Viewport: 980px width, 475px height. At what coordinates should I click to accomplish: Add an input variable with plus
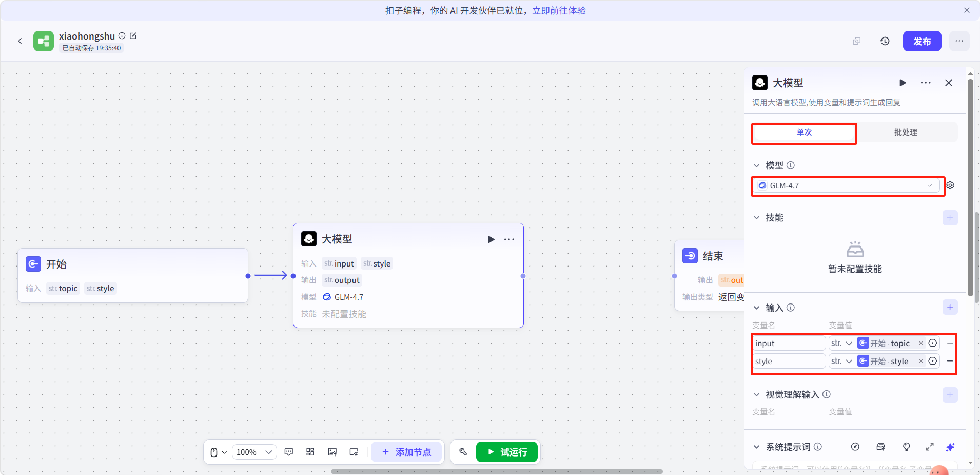(950, 307)
